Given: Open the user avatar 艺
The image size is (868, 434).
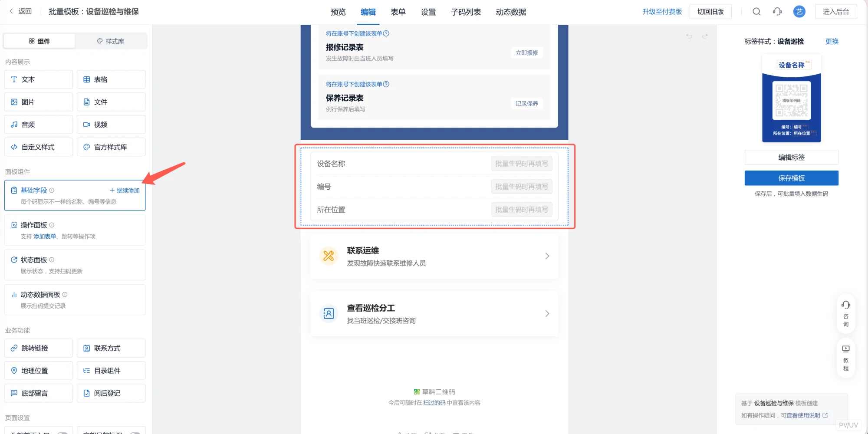Looking at the screenshot, I should (x=799, y=12).
